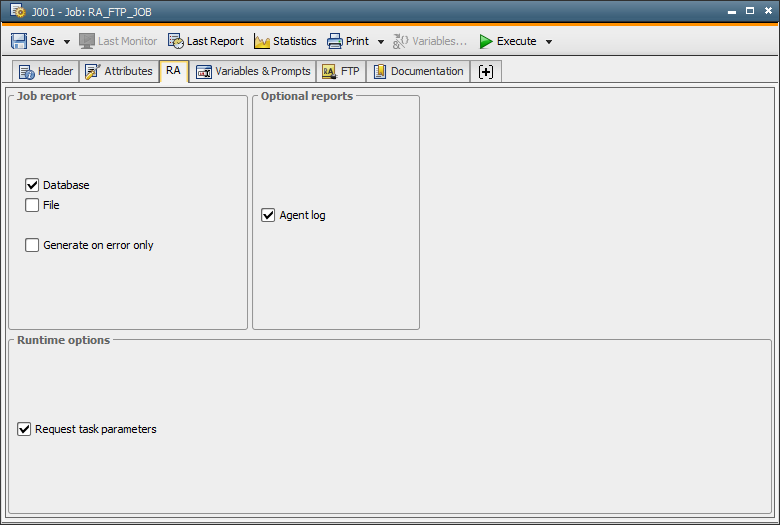Click the Statistics chart icon
Screen dimensions: 780x525
[x=262, y=41]
